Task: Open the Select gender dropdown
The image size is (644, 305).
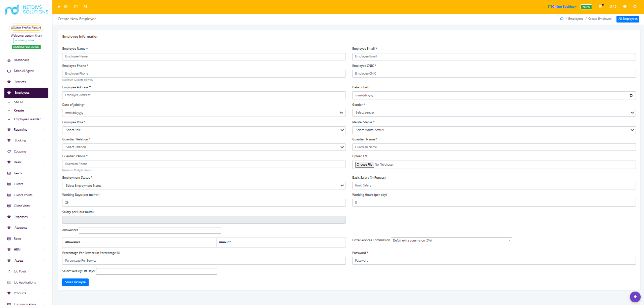Action: pos(494,113)
